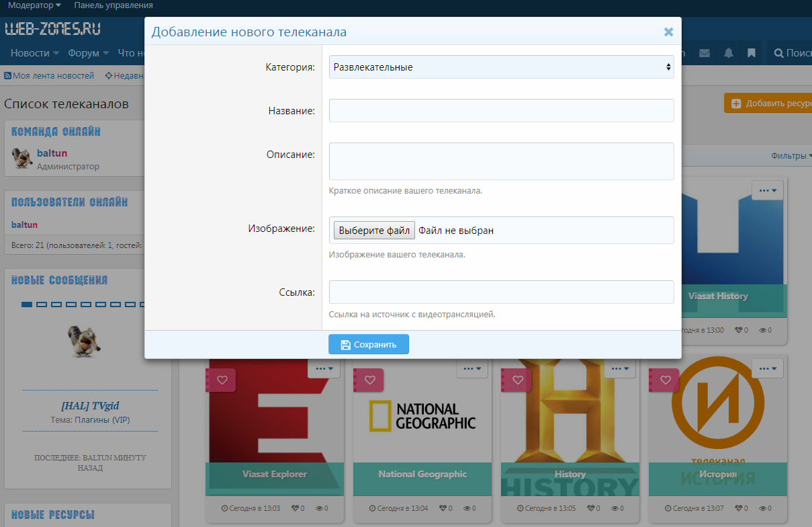Open the bell notifications icon

click(x=728, y=53)
